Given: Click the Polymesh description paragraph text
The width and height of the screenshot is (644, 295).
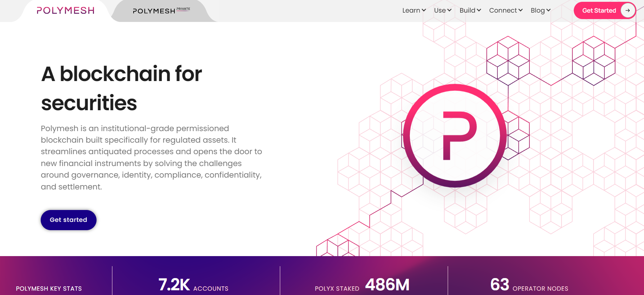Looking at the screenshot, I should click(151, 157).
